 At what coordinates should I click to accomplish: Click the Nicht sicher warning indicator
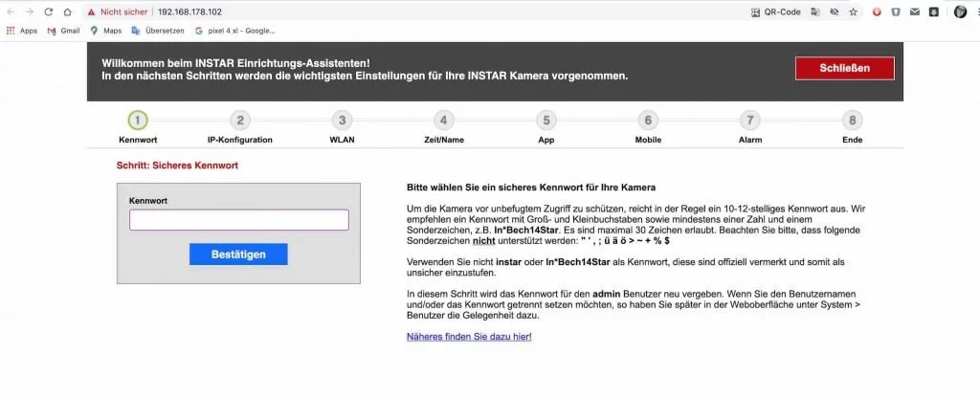point(118,11)
